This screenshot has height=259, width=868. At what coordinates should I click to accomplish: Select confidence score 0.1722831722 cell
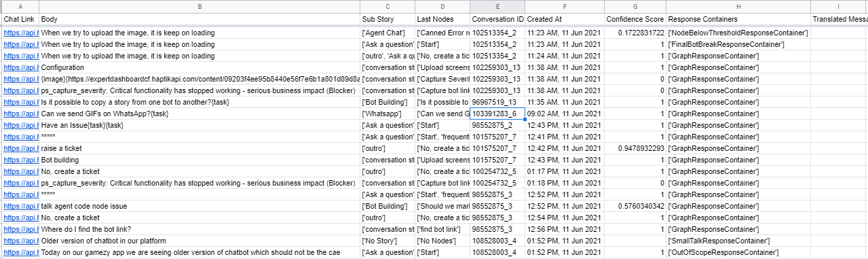tap(635, 33)
